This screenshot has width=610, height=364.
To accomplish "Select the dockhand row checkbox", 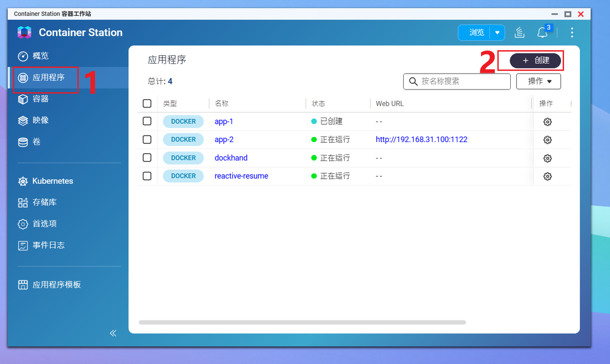I will coord(147,158).
